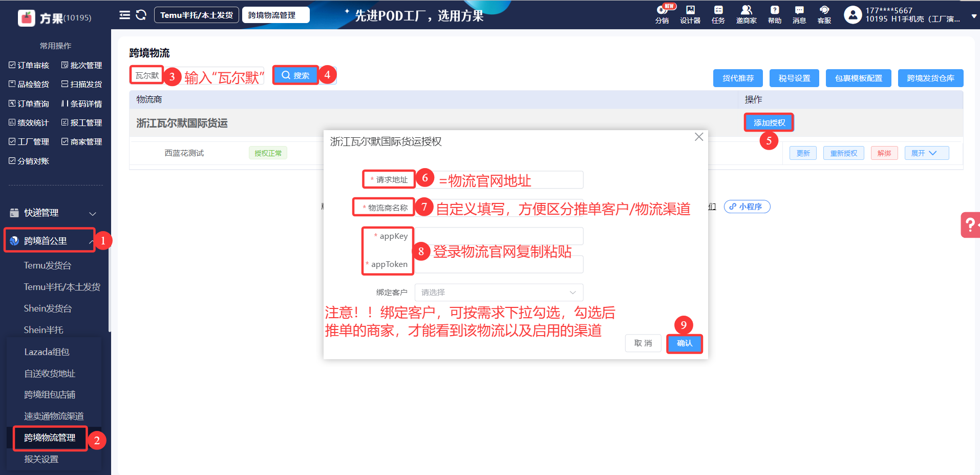
Task: Open 绩效统计 shortcut
Action: point(29,122)
